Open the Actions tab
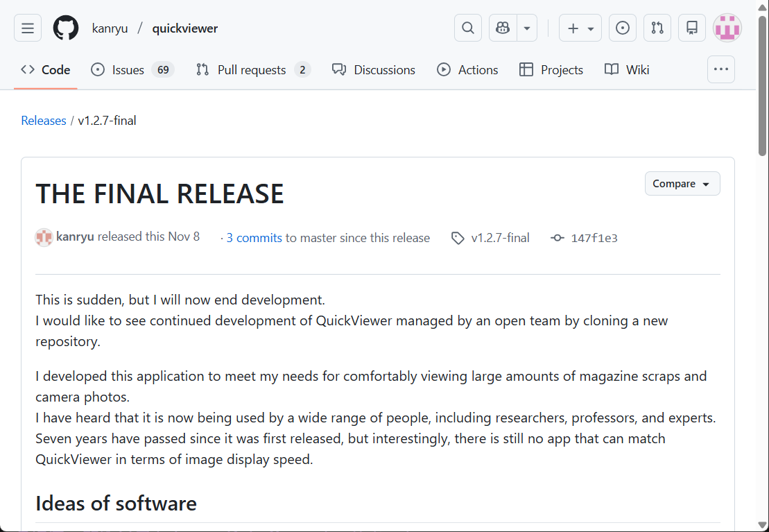 pos(467,69)
